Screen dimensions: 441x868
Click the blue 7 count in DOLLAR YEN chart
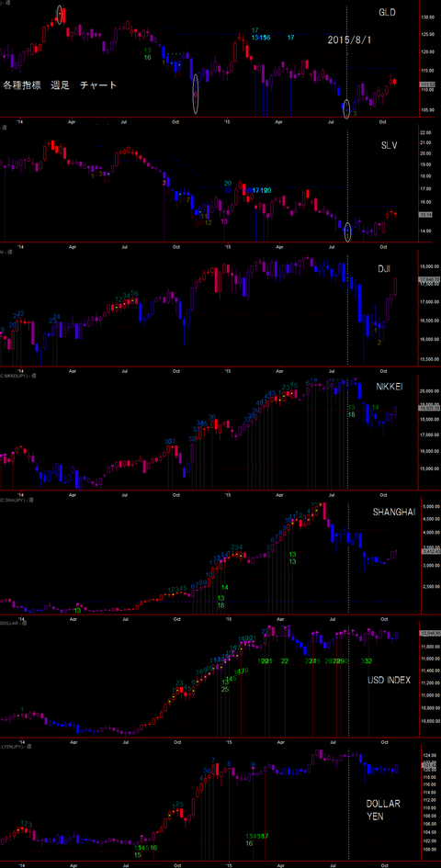213,760
